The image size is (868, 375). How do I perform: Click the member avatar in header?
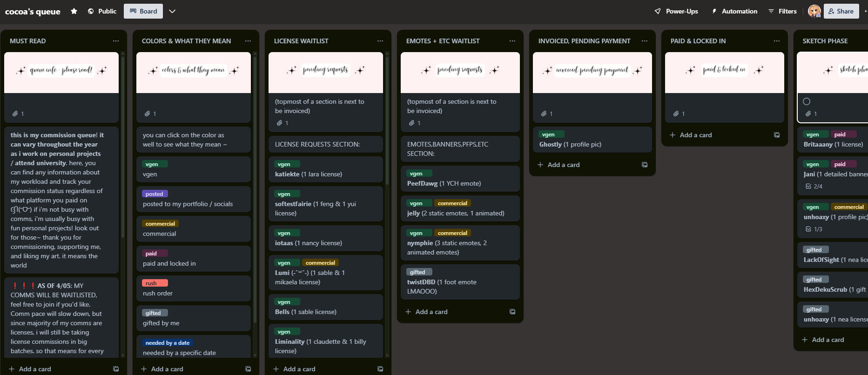(814, 11)
